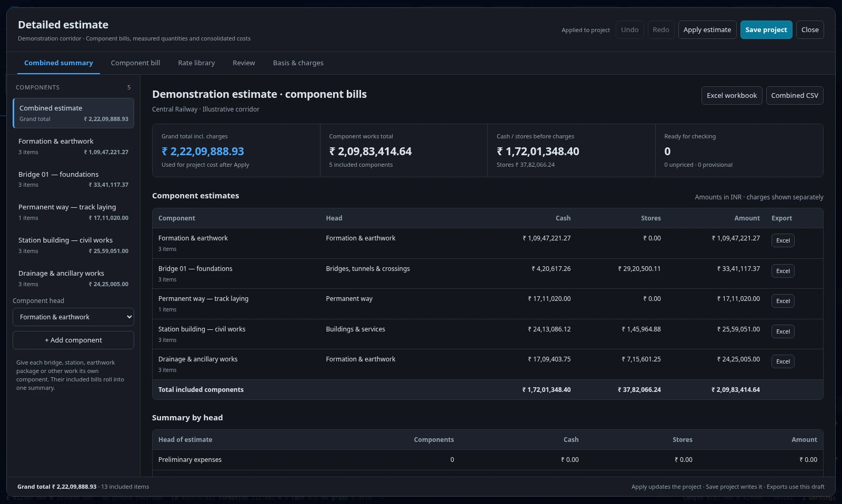Image resolution: width=842 pixels, height=504 pixels.
Task: Switch to the Combined summary tab
Action: tap(58, 63)
